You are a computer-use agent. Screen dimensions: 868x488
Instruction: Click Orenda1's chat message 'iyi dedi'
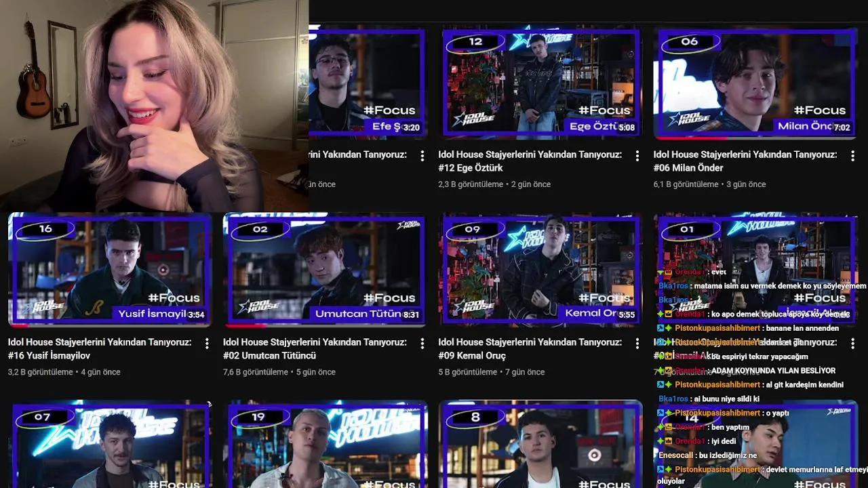point(724,441)
